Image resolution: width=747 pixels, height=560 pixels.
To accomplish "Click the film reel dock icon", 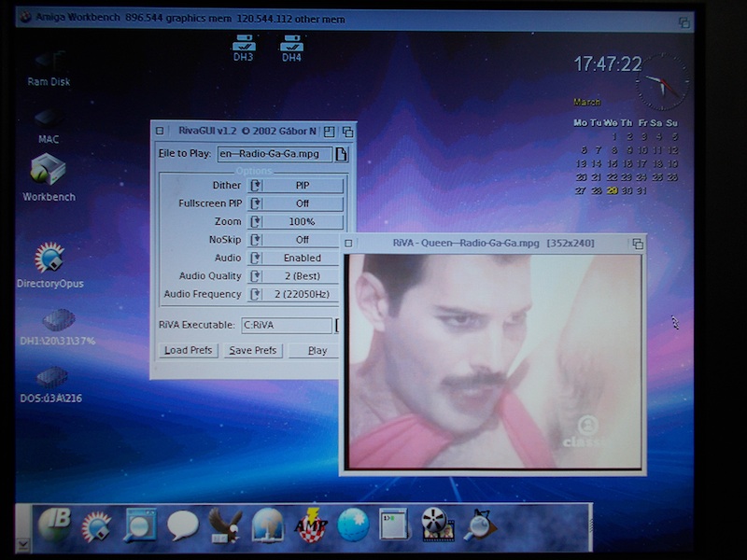I will 437,525.
